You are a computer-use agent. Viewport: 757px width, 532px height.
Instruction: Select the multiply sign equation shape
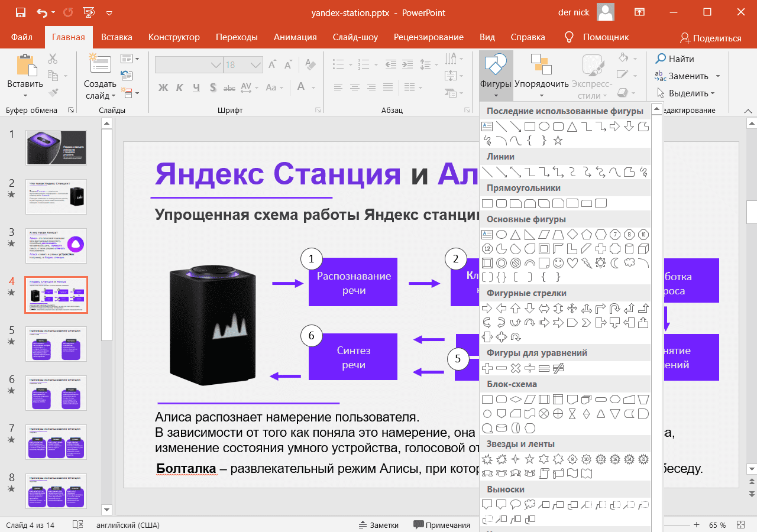point(516,368)
